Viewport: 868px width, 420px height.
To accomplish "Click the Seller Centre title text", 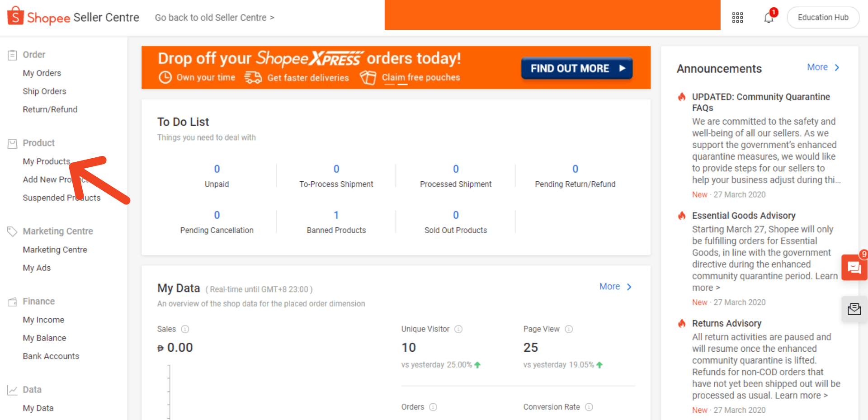I will tap(106, 18).
